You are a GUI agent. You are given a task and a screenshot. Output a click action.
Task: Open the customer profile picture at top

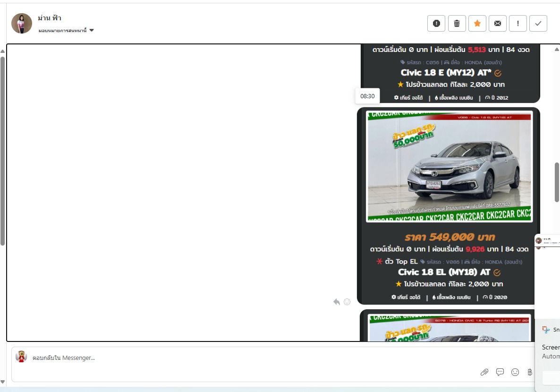tap(22, 24)
